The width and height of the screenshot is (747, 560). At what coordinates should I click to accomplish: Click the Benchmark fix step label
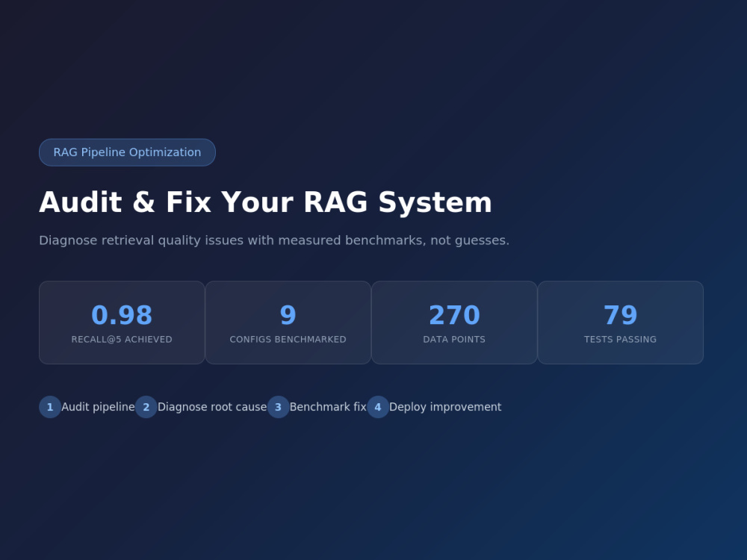pos(328,407)
